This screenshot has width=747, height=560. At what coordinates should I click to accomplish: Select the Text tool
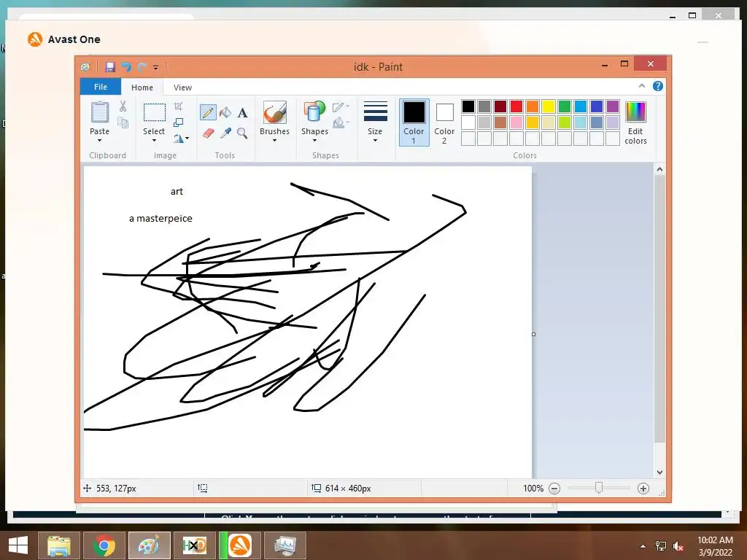[x=242, y=113]
